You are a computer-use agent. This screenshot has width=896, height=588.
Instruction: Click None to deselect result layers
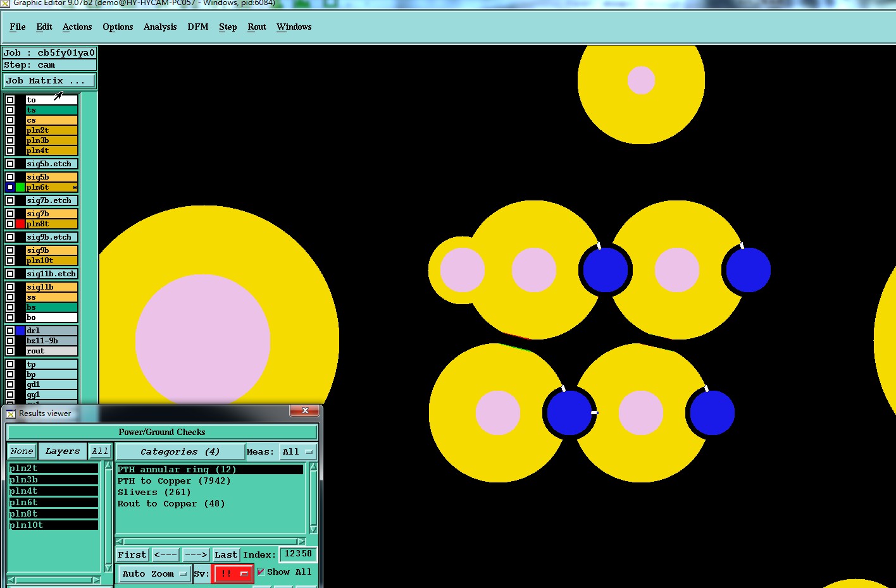[22, 451]
